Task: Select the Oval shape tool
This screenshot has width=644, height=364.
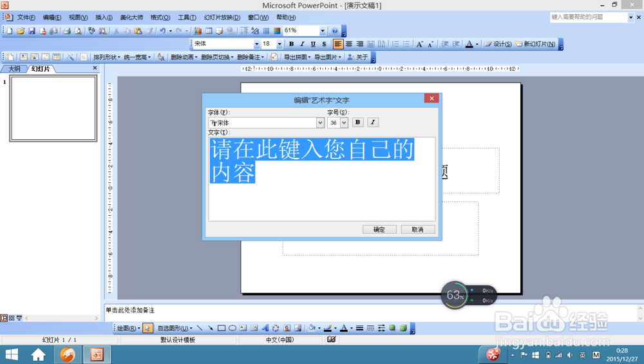Action: [x=232, y=328]
